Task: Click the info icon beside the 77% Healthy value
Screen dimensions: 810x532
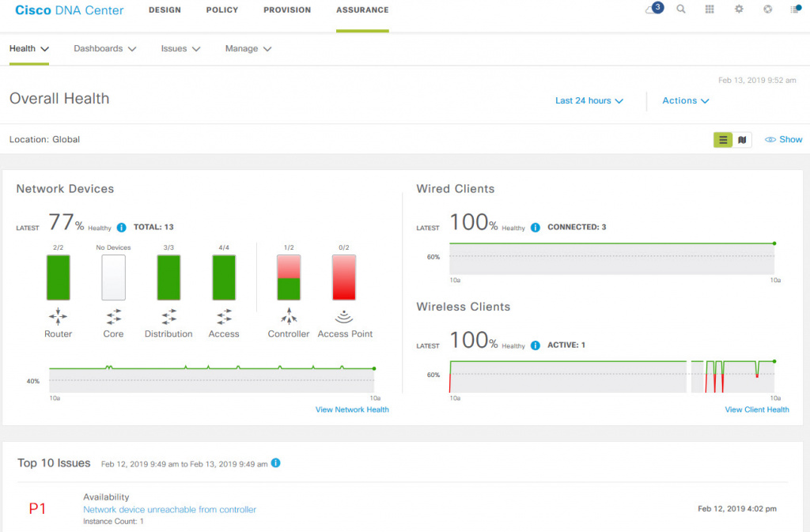Action: tap(121, 227)
